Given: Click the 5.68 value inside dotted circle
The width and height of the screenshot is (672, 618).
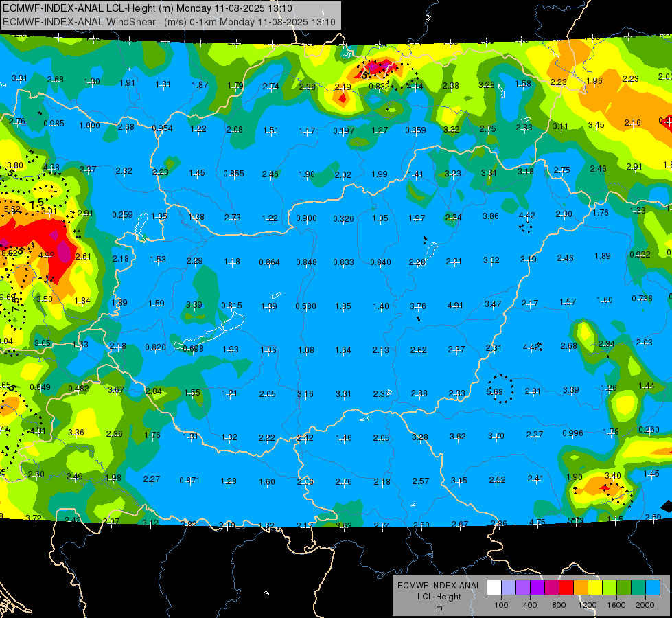Looking at the screenshot, I should pyautogui.click(x=495, y=392).
